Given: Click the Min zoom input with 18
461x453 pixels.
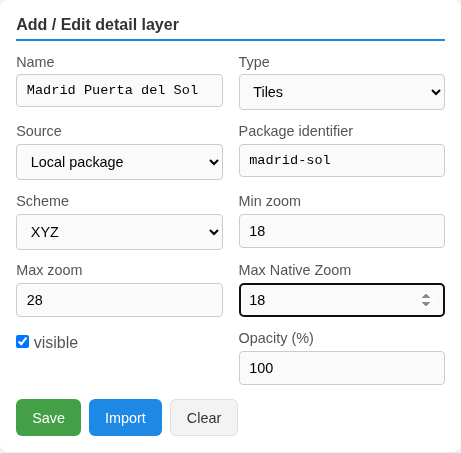Looking at the screenshot, I should [x=342, y=231].
